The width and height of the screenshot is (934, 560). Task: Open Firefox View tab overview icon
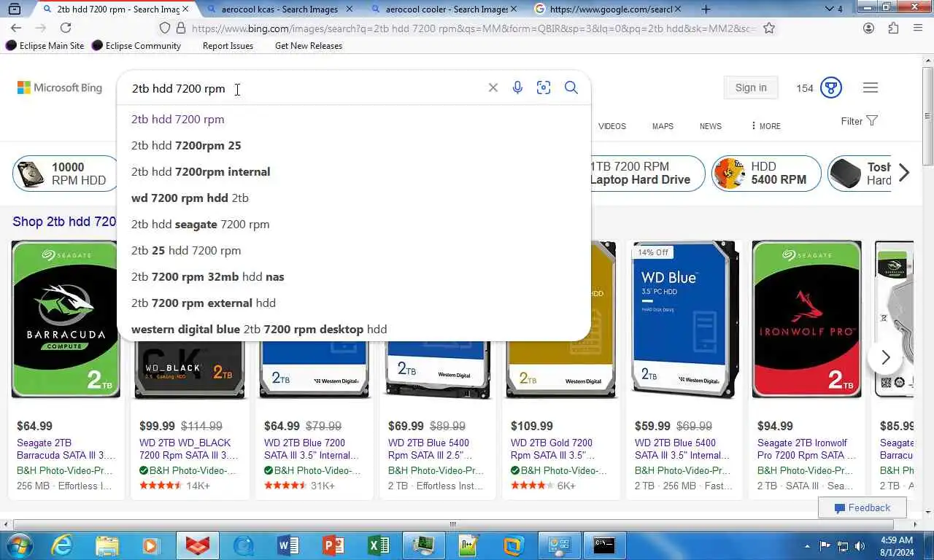click(14, 9)
